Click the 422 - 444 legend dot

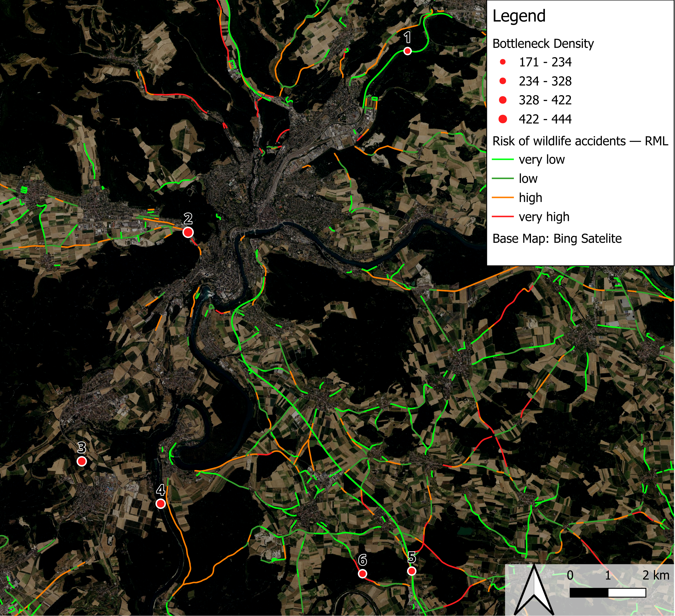[x=503, y=119]
